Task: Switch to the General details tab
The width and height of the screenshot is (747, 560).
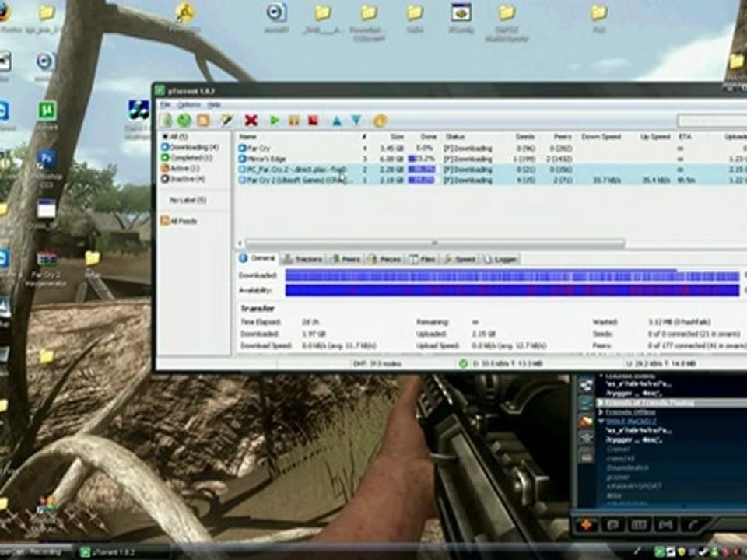Action: point(258,258)
